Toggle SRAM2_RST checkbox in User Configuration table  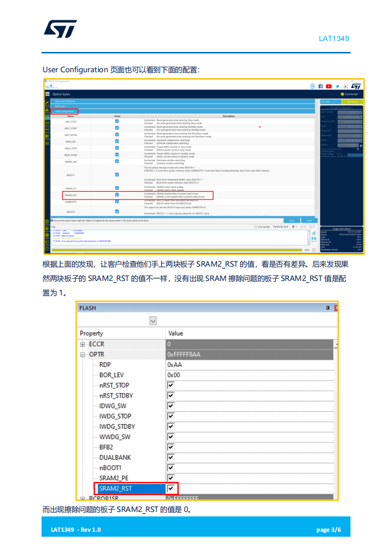117,195
